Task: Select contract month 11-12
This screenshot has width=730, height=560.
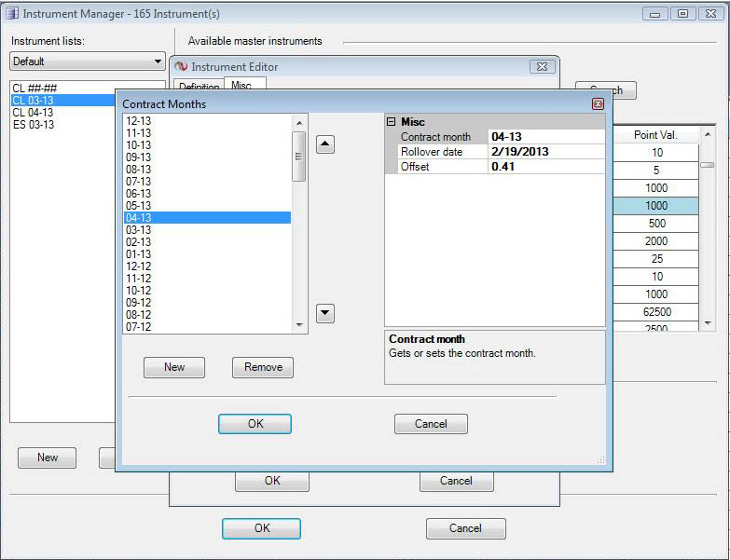Action: point(208,279)
